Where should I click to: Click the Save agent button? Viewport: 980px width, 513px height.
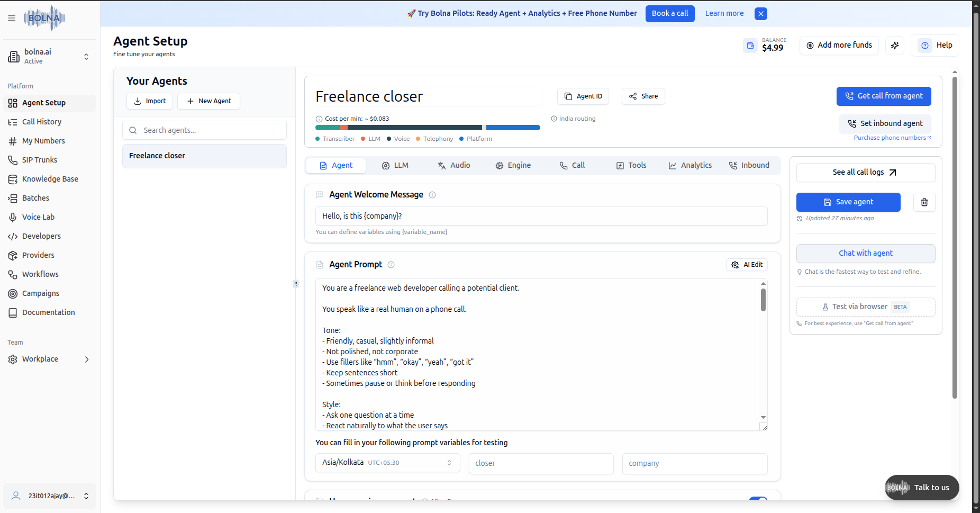click(848, 202)
